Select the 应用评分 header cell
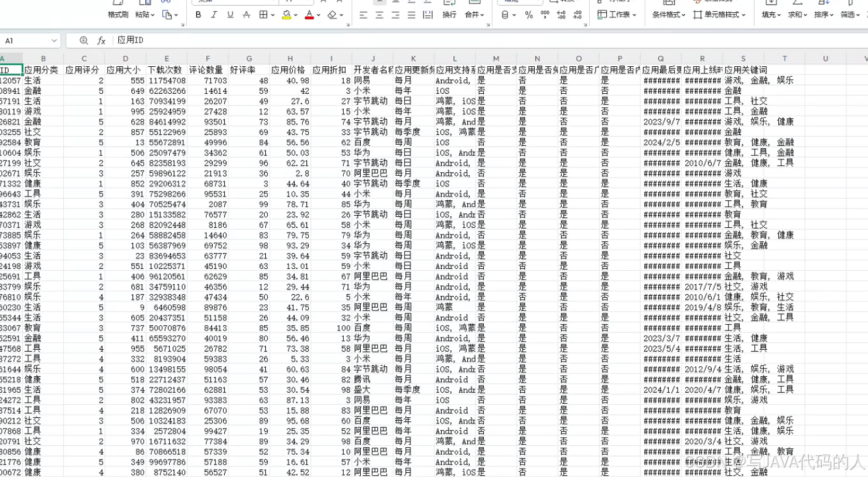This screenshot has height=477, width=868. (84, 70)
